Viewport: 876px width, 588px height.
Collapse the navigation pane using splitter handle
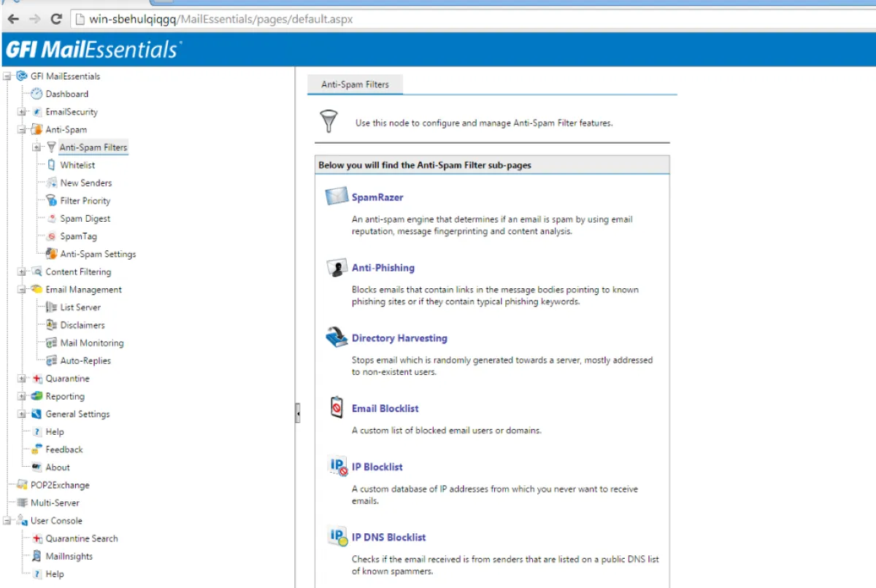(x=298, y=414)
